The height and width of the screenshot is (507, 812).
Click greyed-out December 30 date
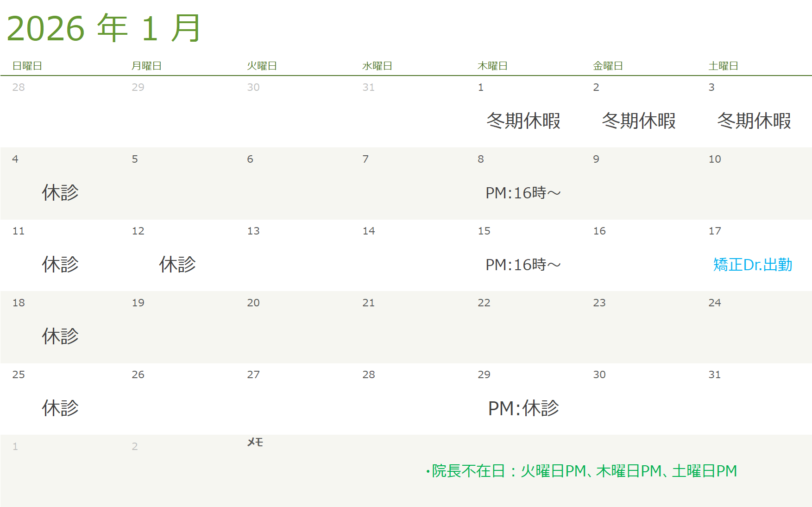[x=253, y=87]
